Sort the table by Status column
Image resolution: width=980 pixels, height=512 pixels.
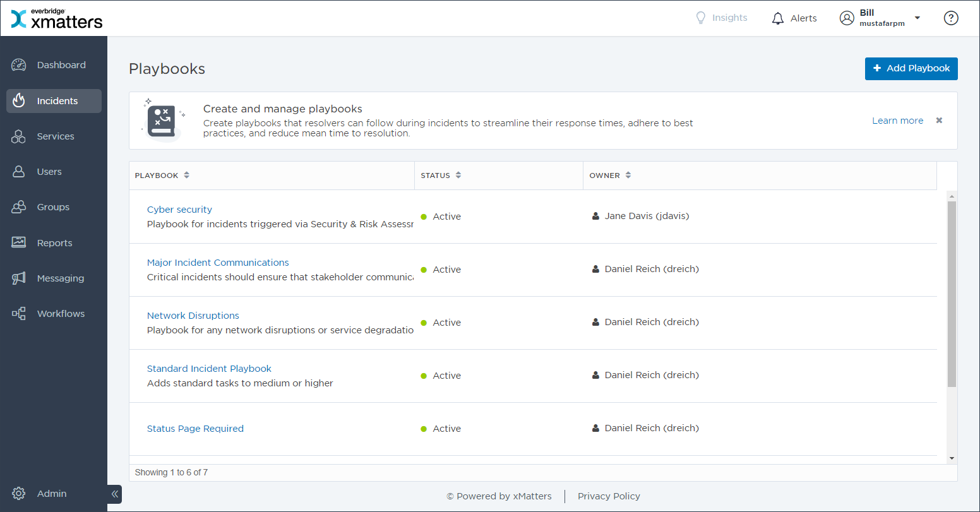coord(458,176)
